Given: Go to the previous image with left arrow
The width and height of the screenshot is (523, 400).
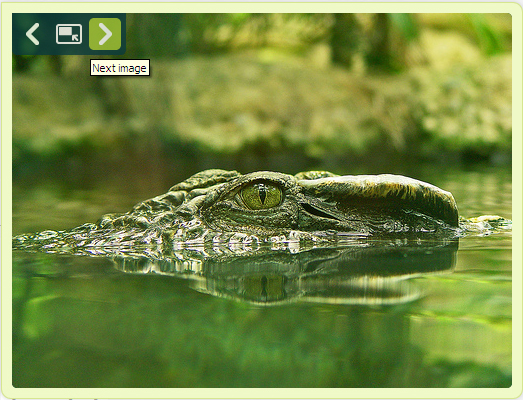Looking at the screenshot, I should coord(33,34).
